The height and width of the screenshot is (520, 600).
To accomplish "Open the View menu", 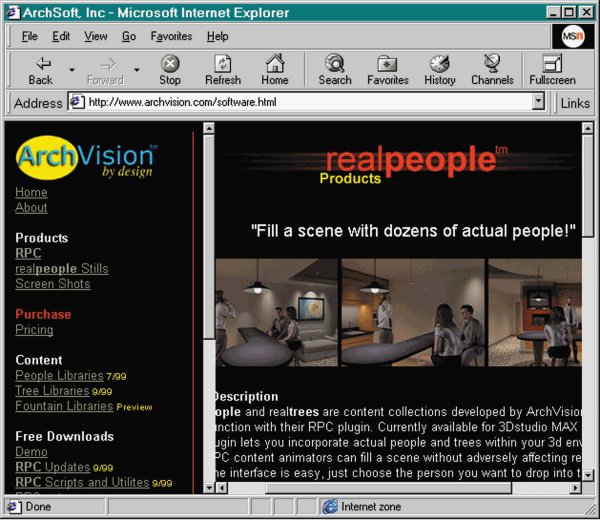I will 96,36.
